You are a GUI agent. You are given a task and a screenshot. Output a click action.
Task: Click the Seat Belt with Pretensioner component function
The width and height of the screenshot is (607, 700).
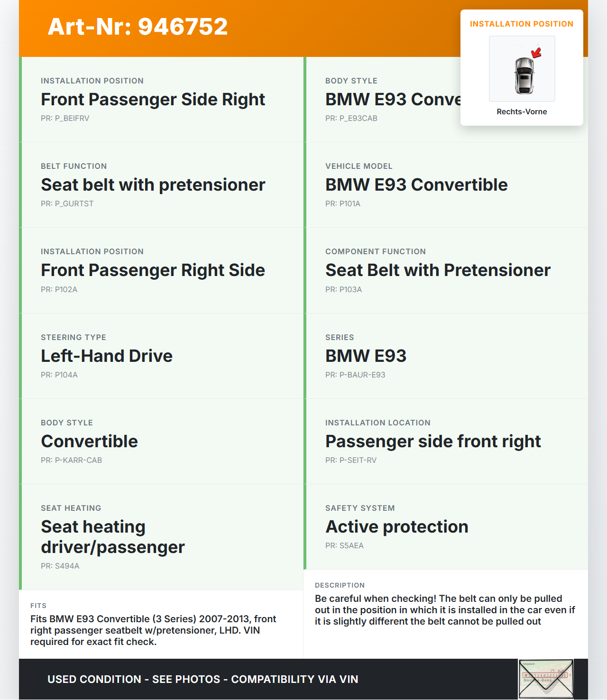pyautogui.click(x=438, y=270)
